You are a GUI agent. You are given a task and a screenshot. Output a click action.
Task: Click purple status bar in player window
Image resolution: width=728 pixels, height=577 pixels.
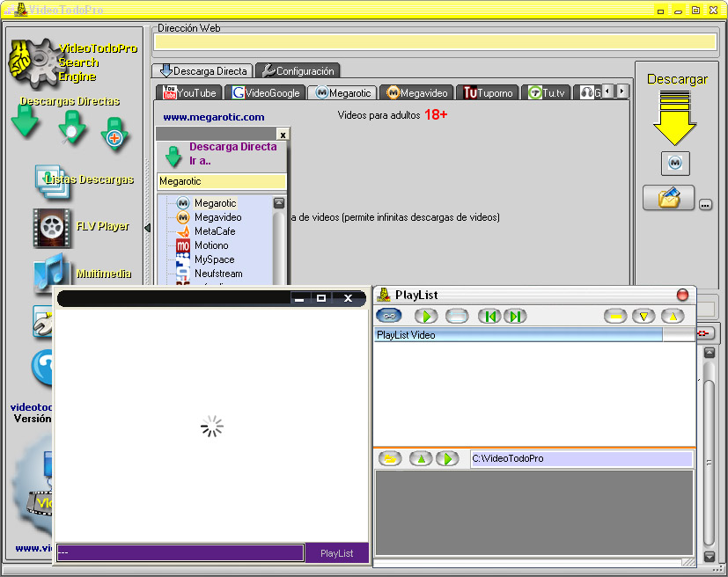pyautogui.click(x=180, y=553)
